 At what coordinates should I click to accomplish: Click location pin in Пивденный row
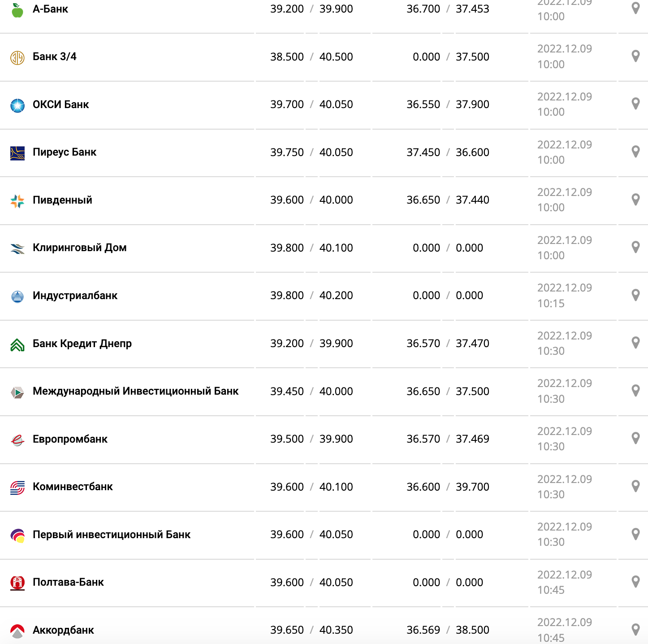pos(635,199)
